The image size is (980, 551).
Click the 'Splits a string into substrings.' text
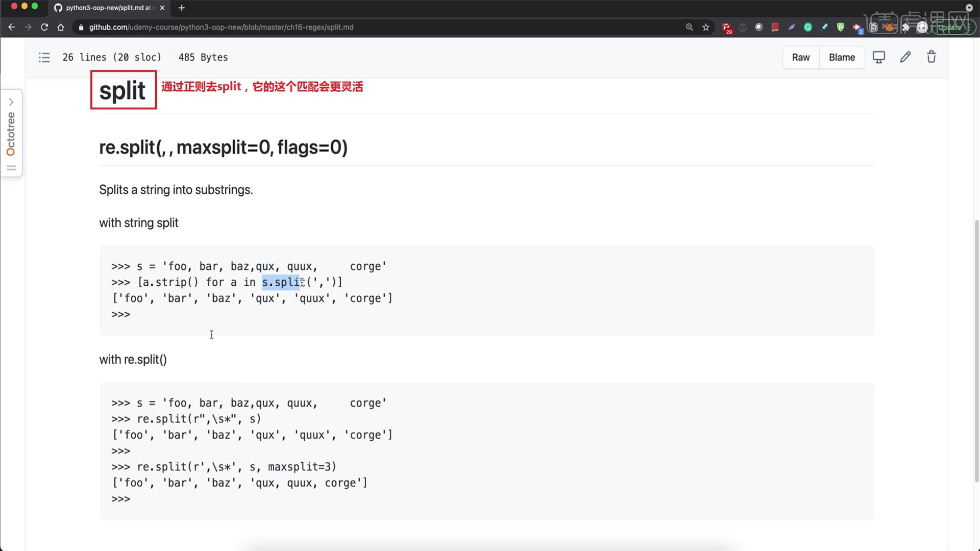(x=176, y=190)
